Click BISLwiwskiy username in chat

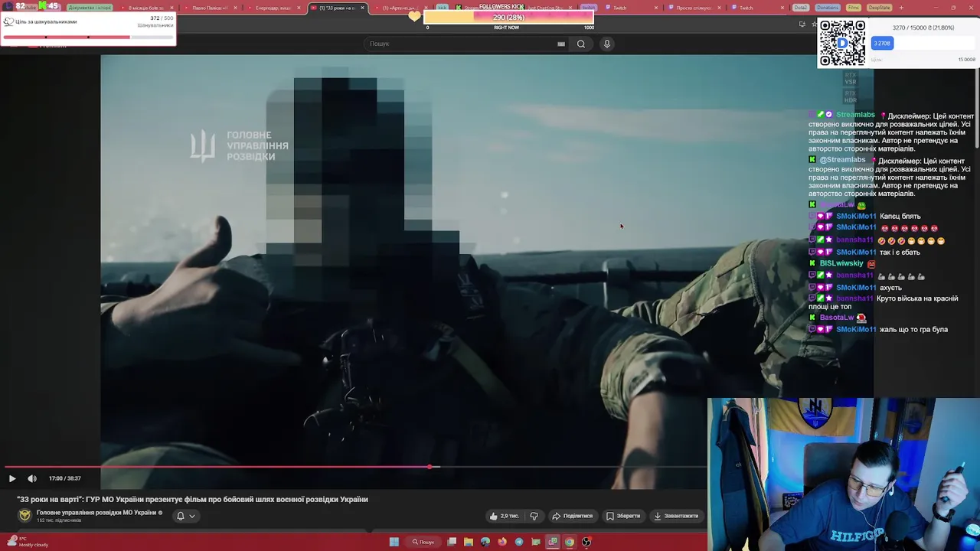[x=841, y=263]
